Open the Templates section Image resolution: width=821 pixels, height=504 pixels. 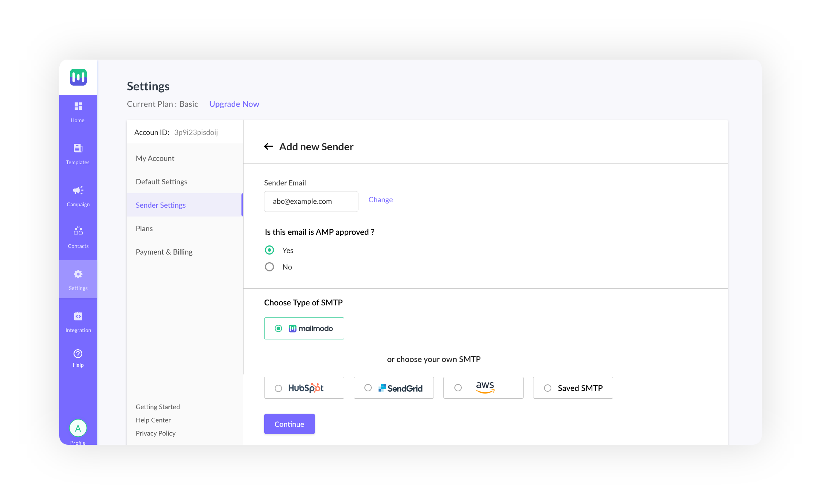[x=78, y=153]
